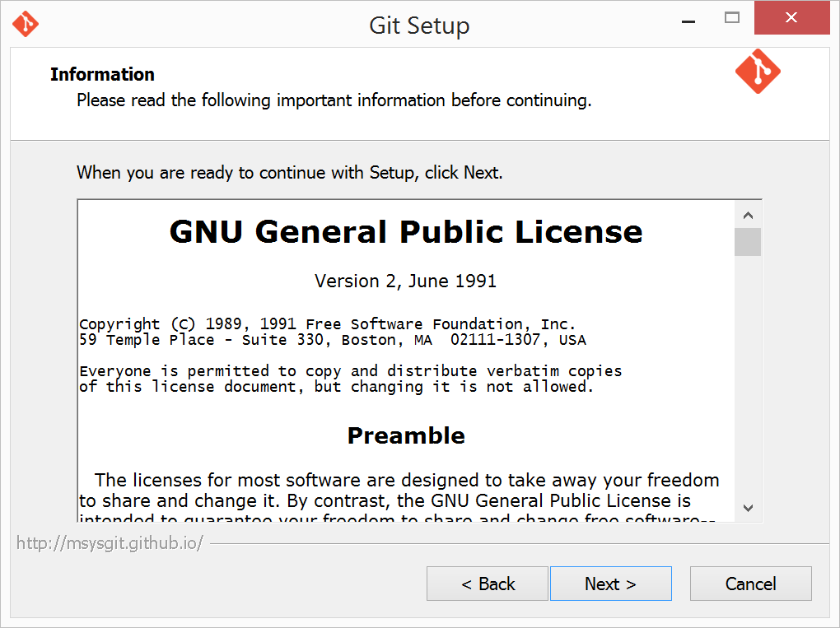Screen dimensions: 840x628
Task: Click the 'Preamble' heading
Action: (x=406, y=435)
